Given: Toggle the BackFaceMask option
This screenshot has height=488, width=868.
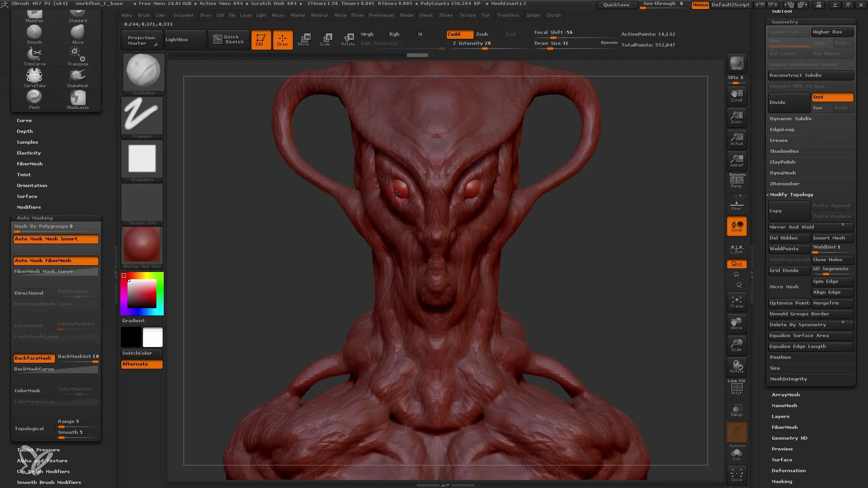Looking at the screenshot, I should pos(32,357).
